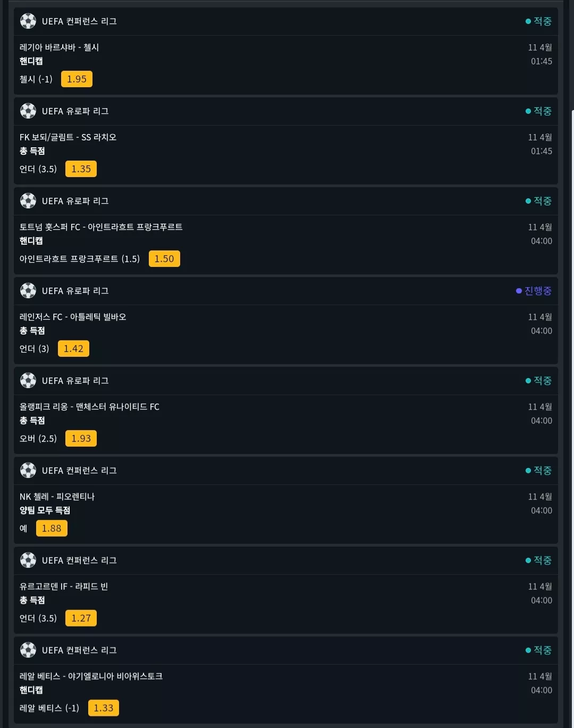574x728 pixels.
Task: Click soccer ball icon for Djurgården–Rapid Wien
Action: (28, 560)
